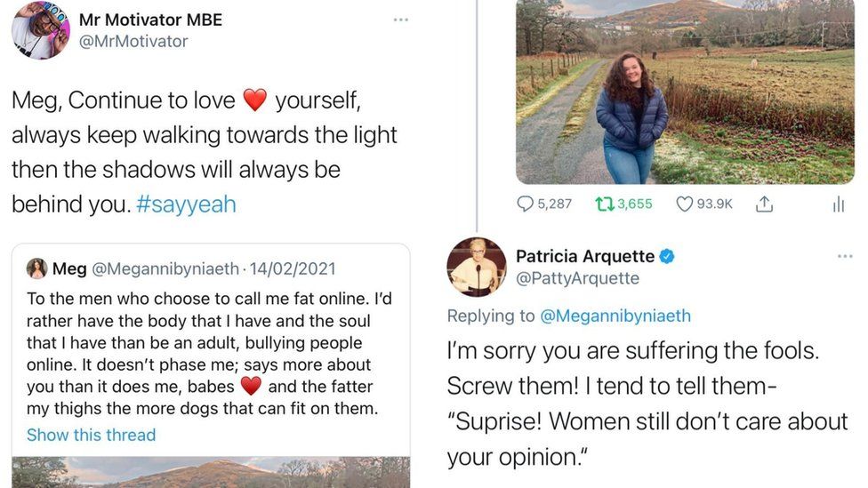This screenshot has width=868, height=488.
Task: Click the Mr Motivator MBE display name
Action: 149,19
